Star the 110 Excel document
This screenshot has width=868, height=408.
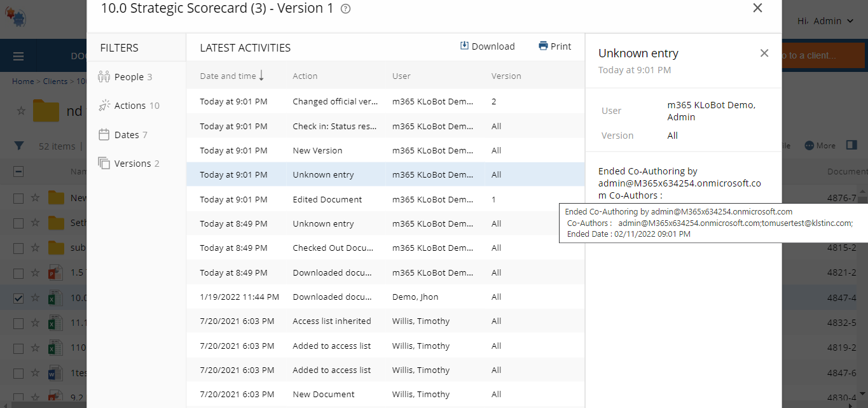tap(36, 349)
